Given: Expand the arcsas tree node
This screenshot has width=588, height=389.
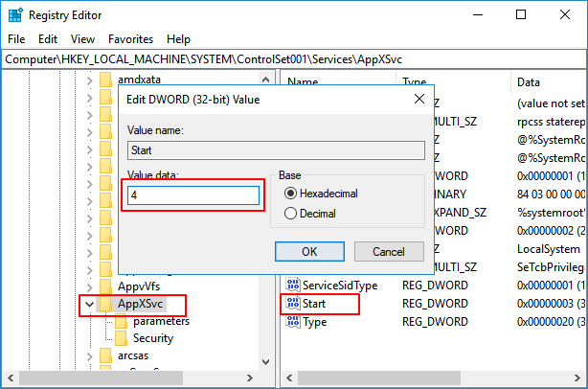Looking at the screenshot, I should pos(88,356).
